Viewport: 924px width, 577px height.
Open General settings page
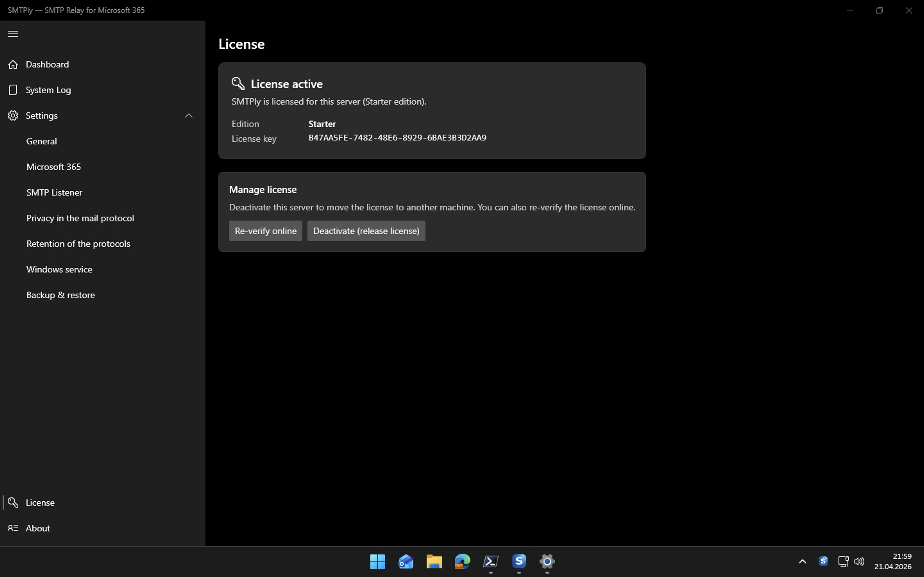click(42, 141)
